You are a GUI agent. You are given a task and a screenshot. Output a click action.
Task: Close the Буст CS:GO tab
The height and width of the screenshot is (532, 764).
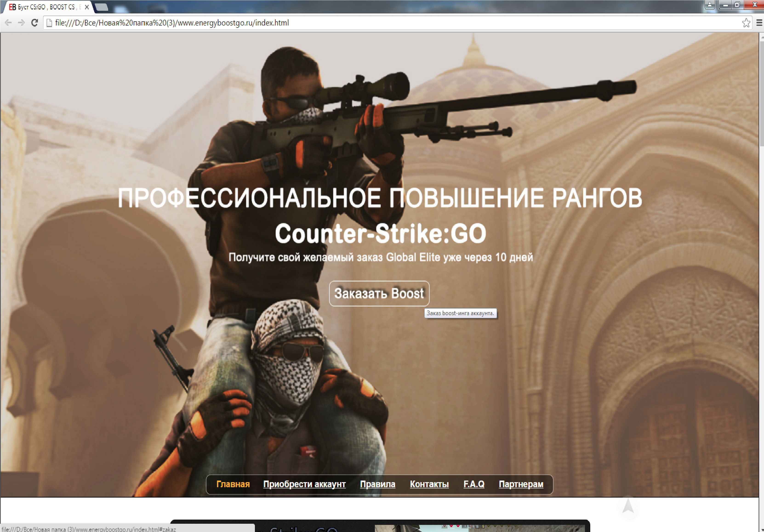pos(87,7)
